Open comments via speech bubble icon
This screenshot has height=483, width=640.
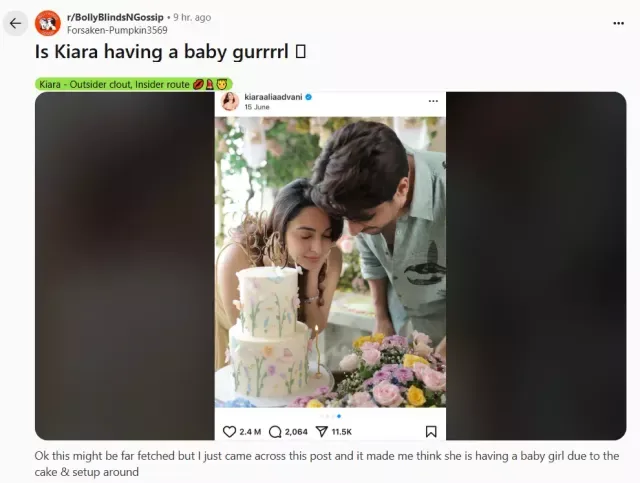[x=275, y=432]
